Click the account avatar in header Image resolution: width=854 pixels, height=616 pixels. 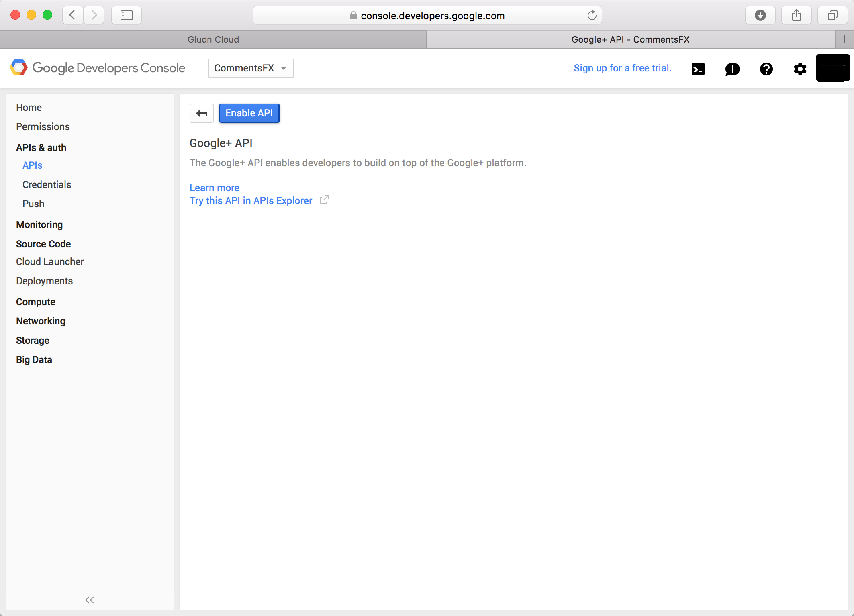point(833,68)
